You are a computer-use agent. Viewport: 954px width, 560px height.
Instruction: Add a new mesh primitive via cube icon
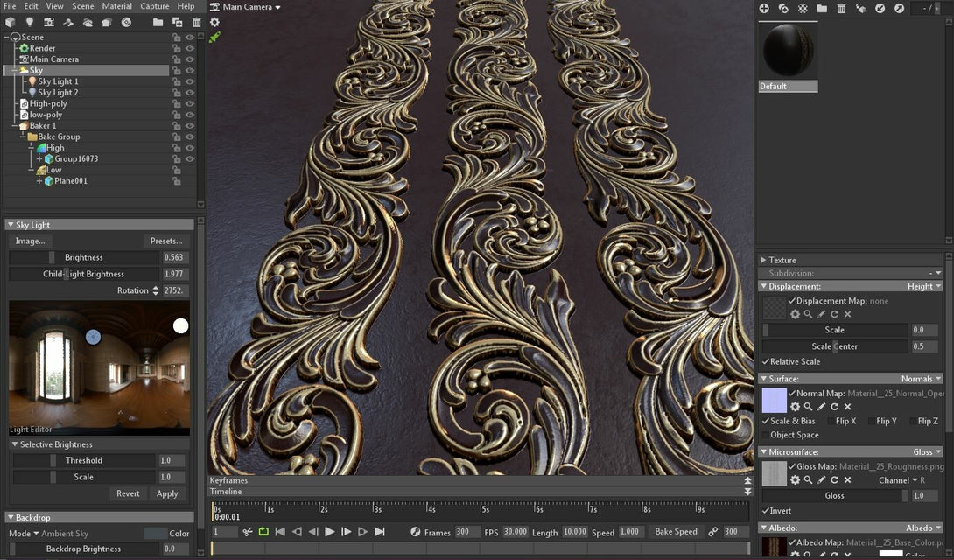click(x=11, y=23)
